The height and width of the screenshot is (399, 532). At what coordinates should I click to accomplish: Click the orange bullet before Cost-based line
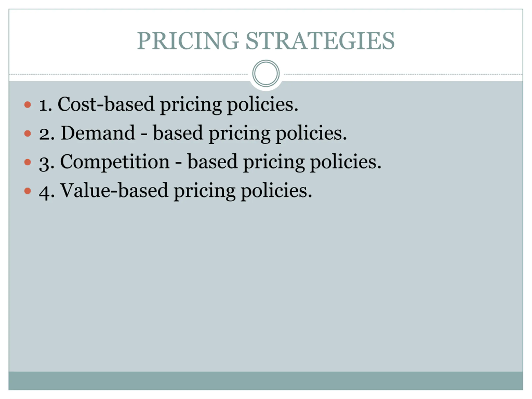point(28,105)
